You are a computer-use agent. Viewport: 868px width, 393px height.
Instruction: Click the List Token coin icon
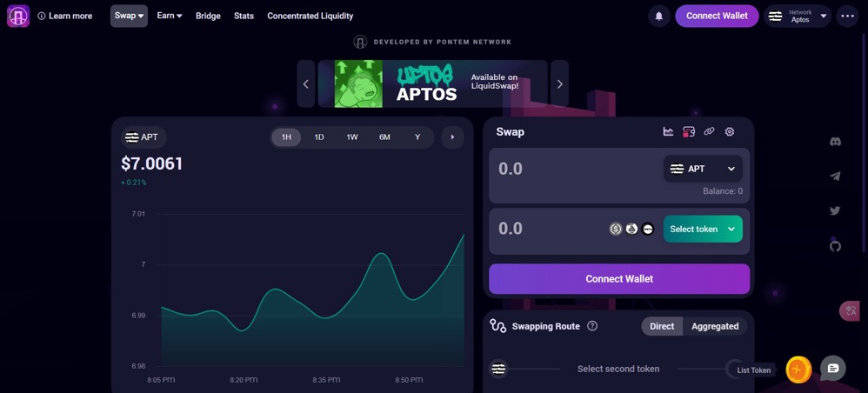798,370
